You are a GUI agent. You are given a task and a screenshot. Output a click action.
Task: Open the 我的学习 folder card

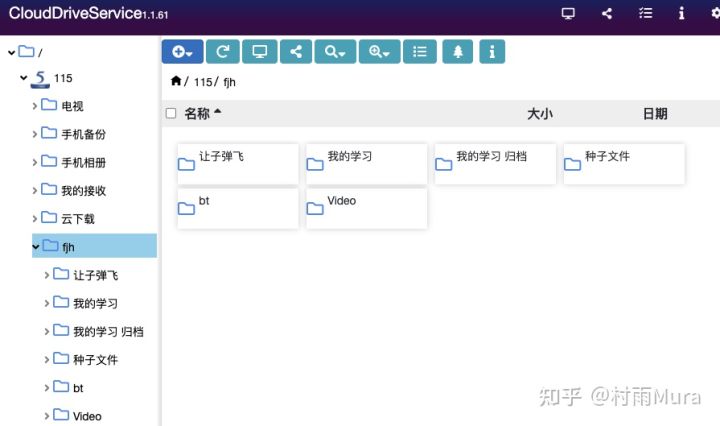[x=366, y=164]
